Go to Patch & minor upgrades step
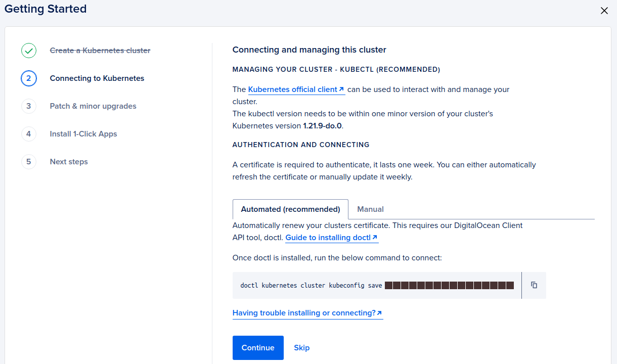The width and height of the screenshot is (617, 364). tap(93, 106)
